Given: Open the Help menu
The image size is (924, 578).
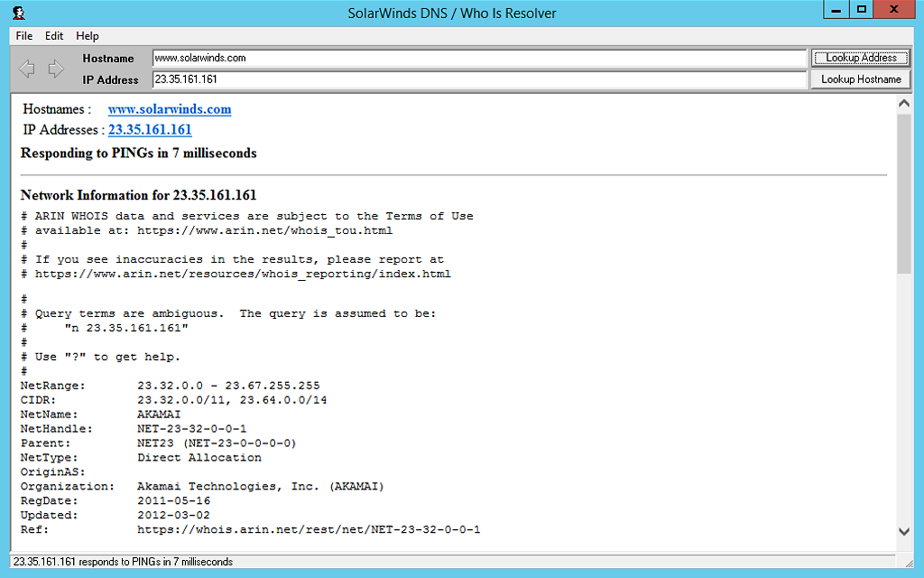Looking at the screenshot, I should tap(88, 36).
